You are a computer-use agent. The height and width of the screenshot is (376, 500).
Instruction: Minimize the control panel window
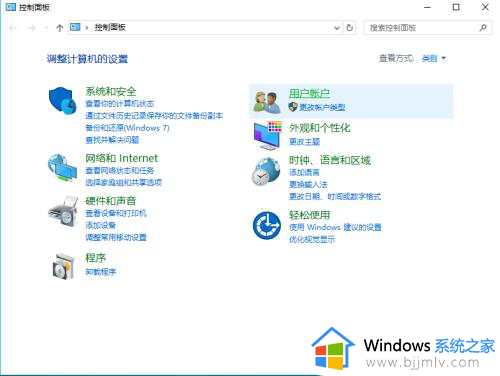[x=427, y=7]
